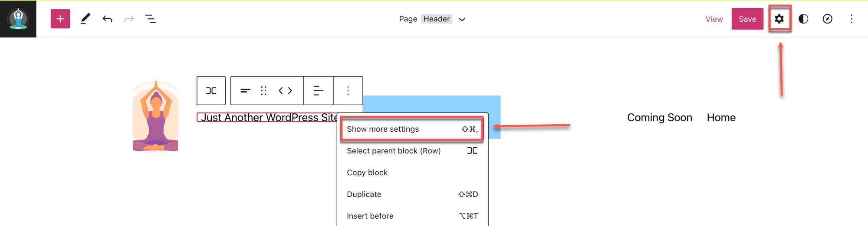Click the yoga woman site logo image

coord(155,116)
